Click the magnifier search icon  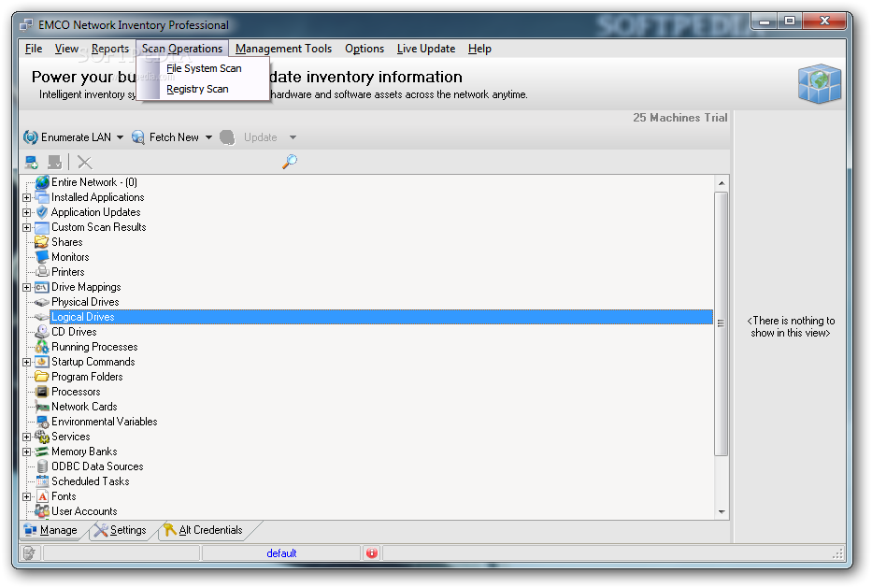[x=290, y=162]
